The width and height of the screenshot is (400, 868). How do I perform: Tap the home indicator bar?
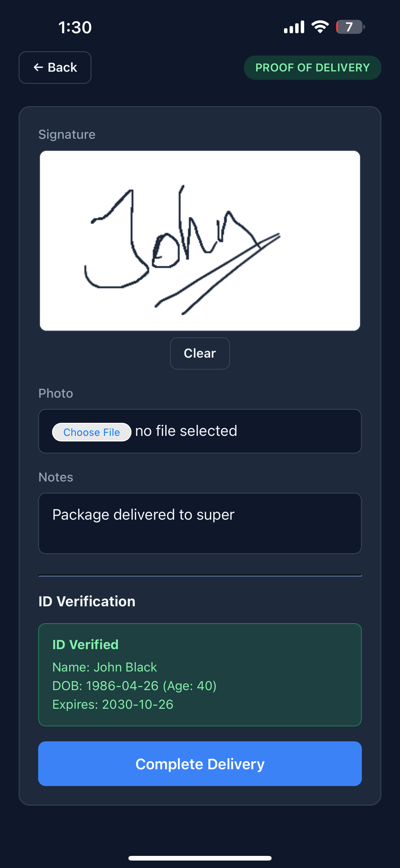(200, 858)
